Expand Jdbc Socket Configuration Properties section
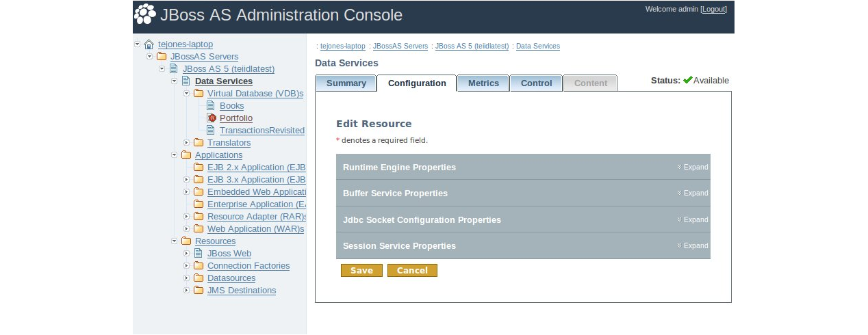Screen dimensions: 868x335 [x=693, y=220]
